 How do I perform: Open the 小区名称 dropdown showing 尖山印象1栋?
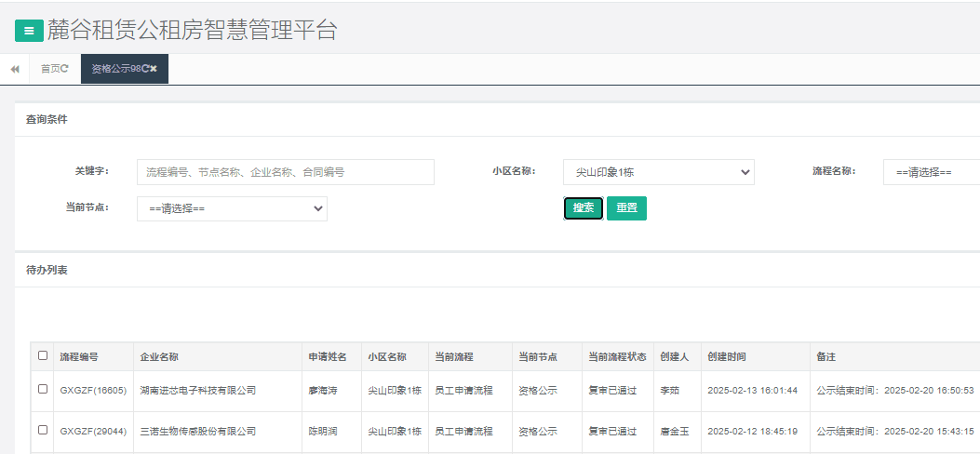[x=658, y=172]
